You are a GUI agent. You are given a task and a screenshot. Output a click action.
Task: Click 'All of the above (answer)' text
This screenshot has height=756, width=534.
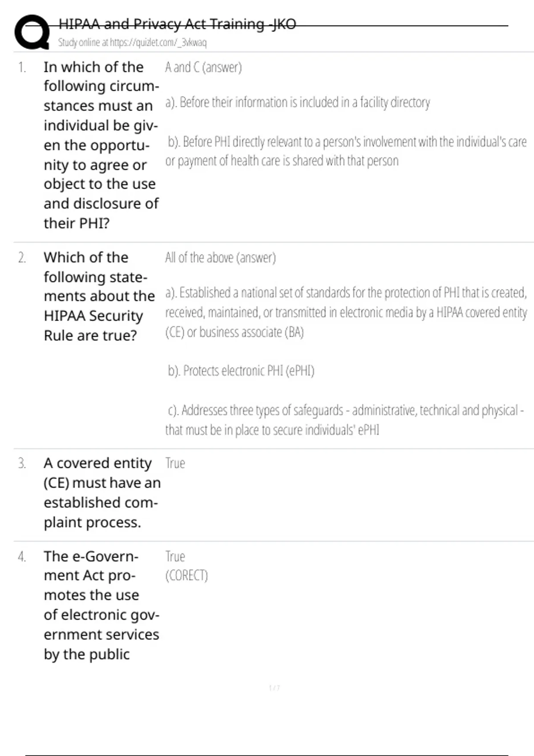(x=220, y=258)
